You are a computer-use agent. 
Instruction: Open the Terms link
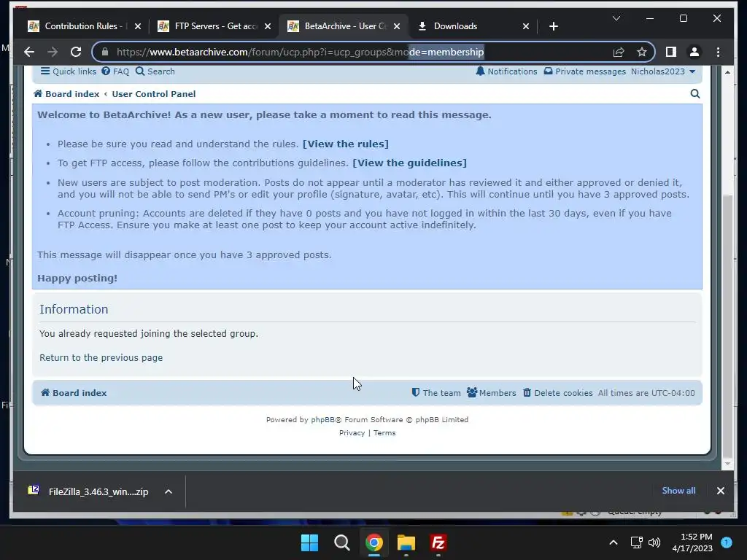tap(384, 433)
